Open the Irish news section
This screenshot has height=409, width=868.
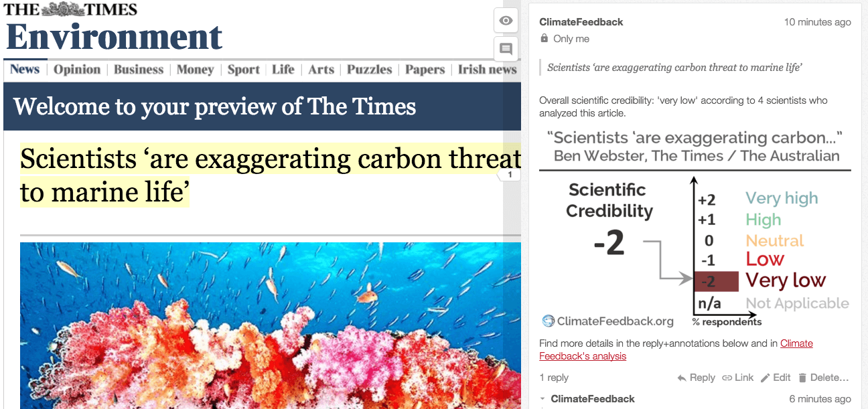pos(487,70)
